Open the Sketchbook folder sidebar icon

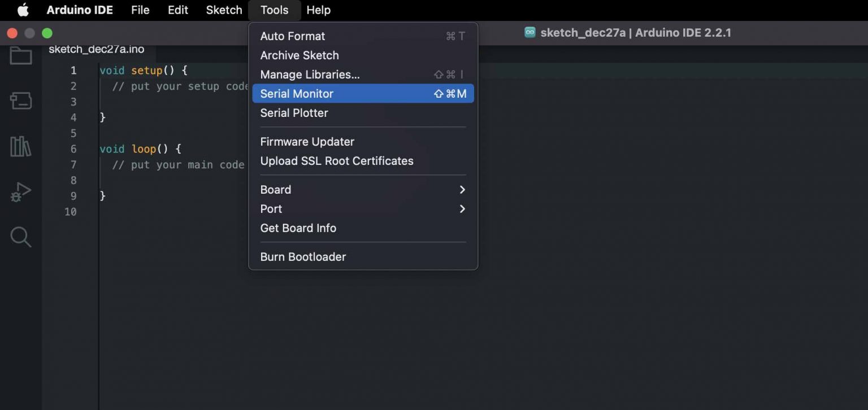[x=21, y=56]
